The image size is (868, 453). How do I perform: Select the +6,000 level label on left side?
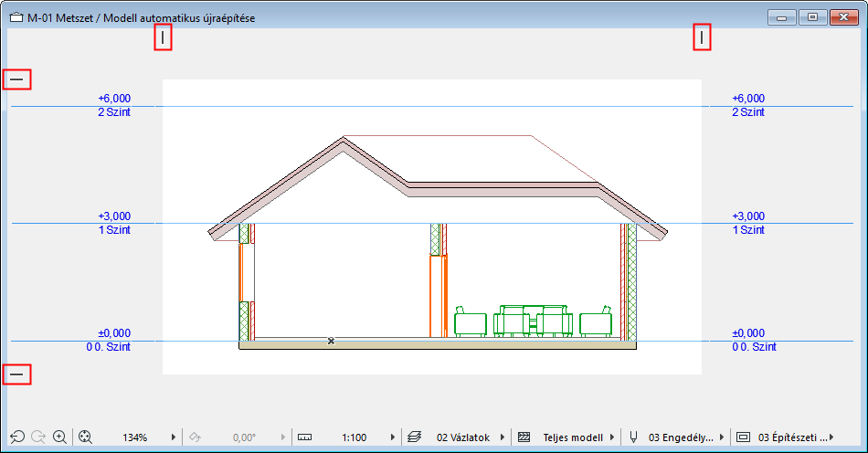(x=114, y=99)
